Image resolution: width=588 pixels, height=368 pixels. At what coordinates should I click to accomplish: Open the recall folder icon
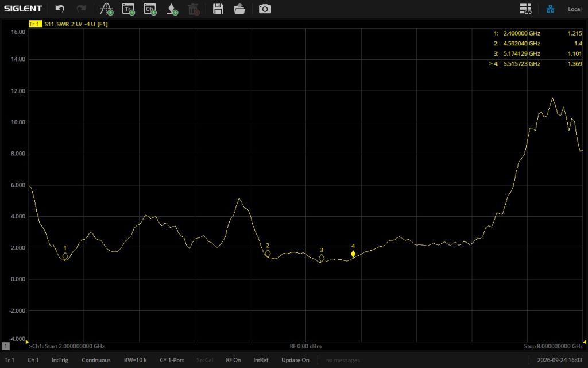[x=239, y=9]
